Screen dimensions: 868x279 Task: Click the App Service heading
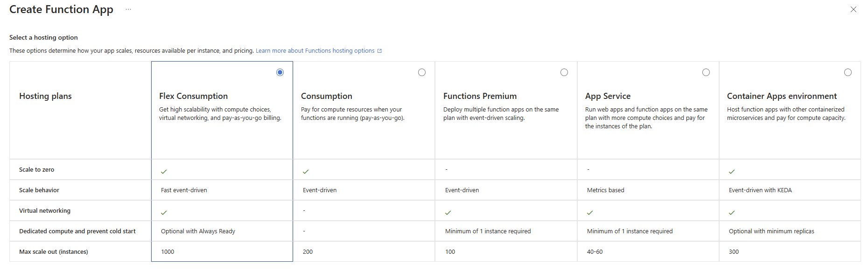click(608, 96)
